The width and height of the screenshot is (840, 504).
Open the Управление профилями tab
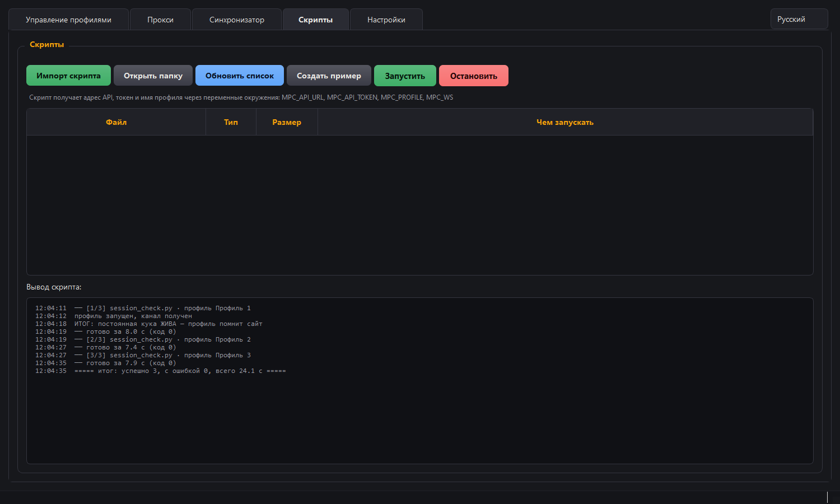(x=68, y=20)
